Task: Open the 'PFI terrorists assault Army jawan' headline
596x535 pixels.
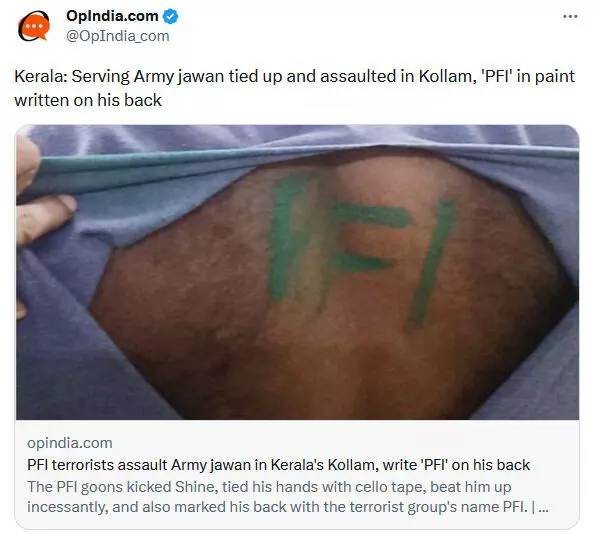Action: (278, 465)
